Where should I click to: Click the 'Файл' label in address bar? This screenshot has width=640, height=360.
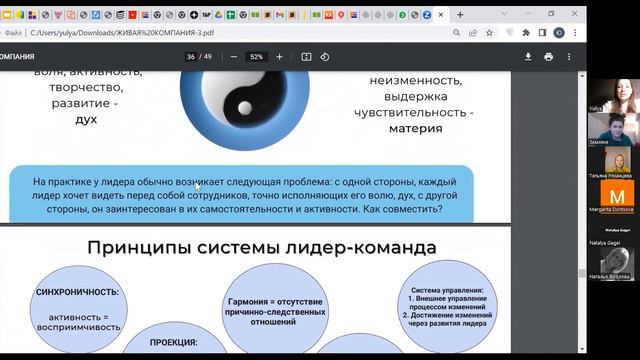13,33
